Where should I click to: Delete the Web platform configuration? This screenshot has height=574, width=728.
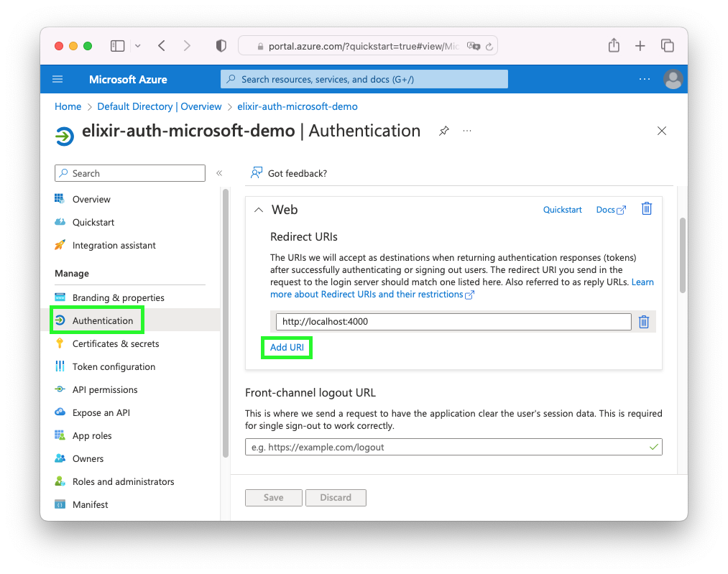[x=646, y=209]
